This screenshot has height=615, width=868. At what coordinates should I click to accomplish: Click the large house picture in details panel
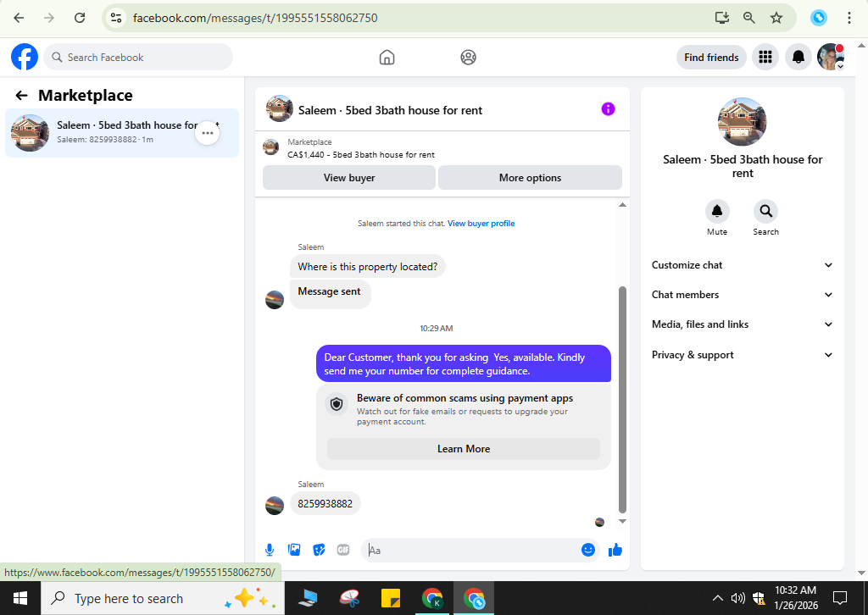743,122
